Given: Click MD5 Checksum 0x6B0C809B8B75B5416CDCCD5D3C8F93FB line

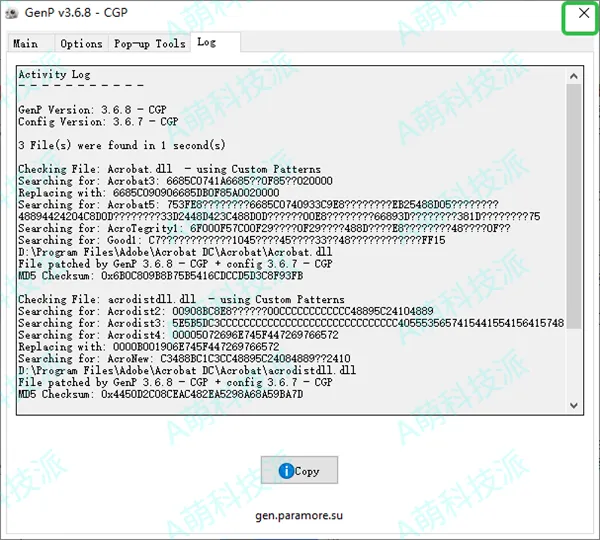Looking at the screenshot, I should [x=161, y=276].
